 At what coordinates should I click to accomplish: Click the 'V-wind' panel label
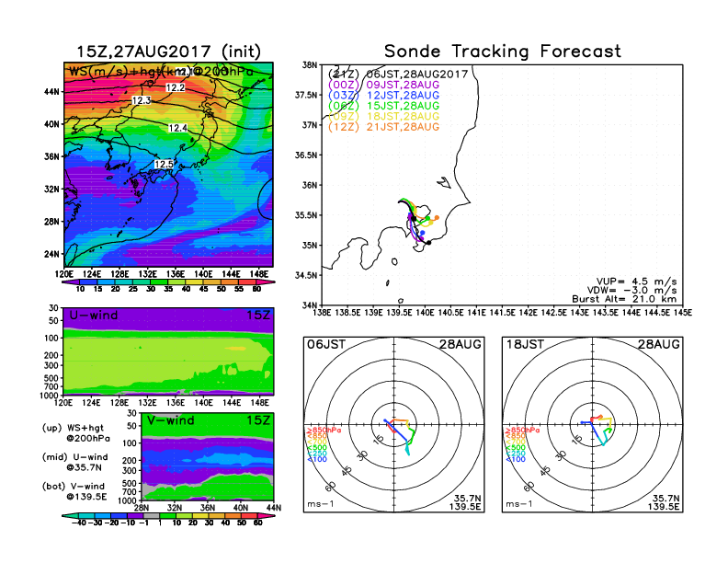tap(170, 420)
